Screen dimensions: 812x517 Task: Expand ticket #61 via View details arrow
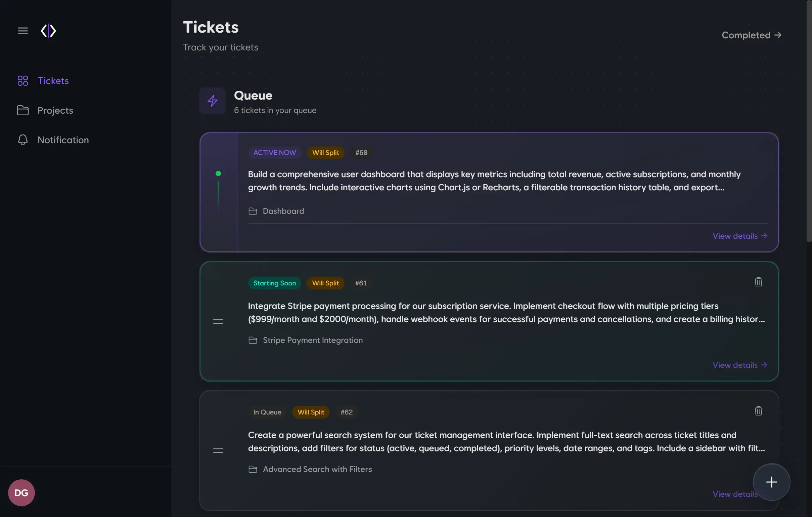[x=739, y=365]
